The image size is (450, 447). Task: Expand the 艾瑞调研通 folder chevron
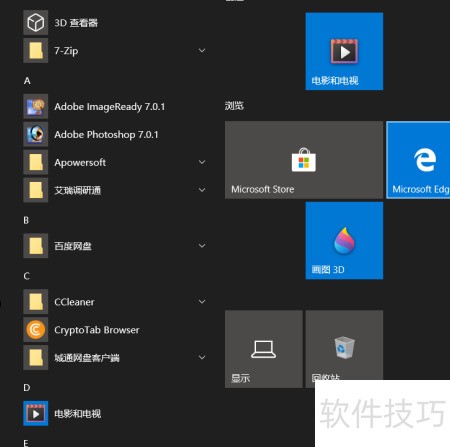click(x=202, y=190)
